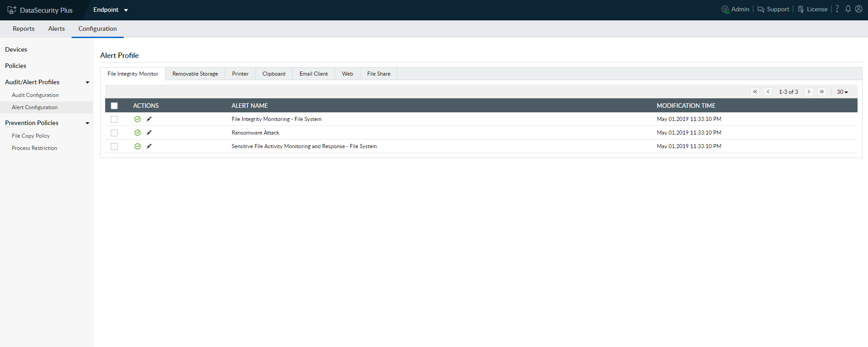Open the user account profile icon

858,9
